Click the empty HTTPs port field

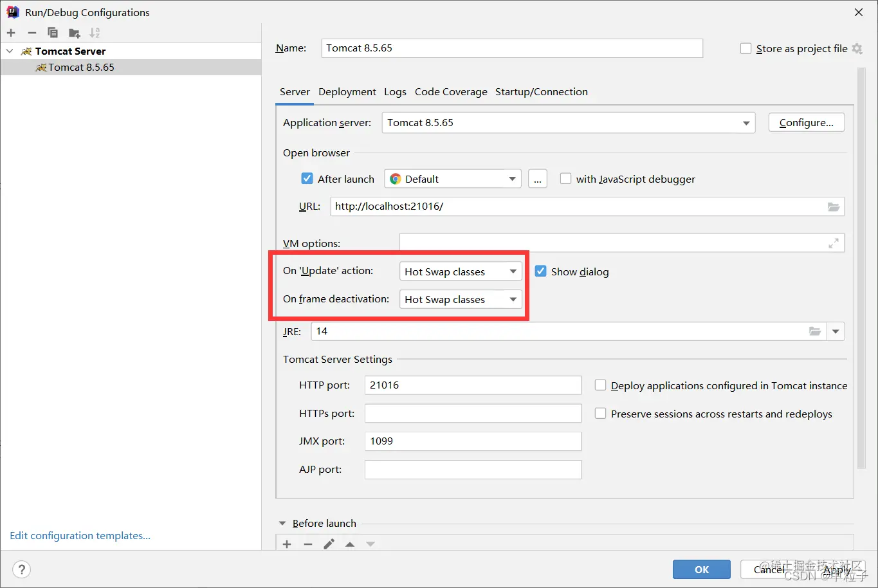pos(473,413)
